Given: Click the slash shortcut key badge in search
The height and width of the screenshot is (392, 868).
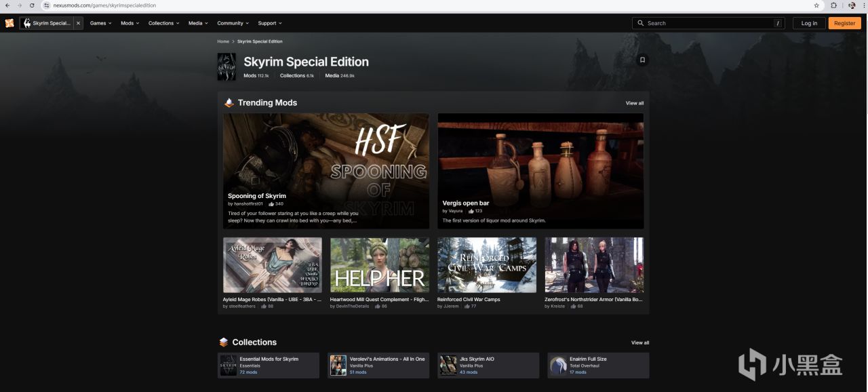Looking at the screenshot, I should point(777,23).
